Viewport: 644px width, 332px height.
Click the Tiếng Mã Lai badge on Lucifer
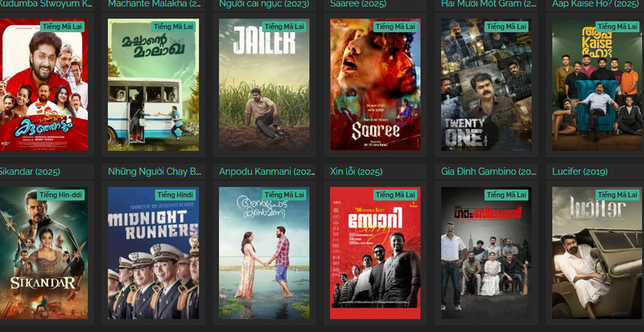tap(617, 195)
